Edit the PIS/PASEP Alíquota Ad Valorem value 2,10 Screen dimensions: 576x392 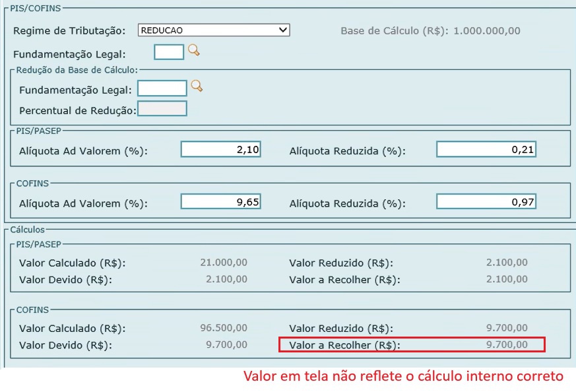coord(220,149)
